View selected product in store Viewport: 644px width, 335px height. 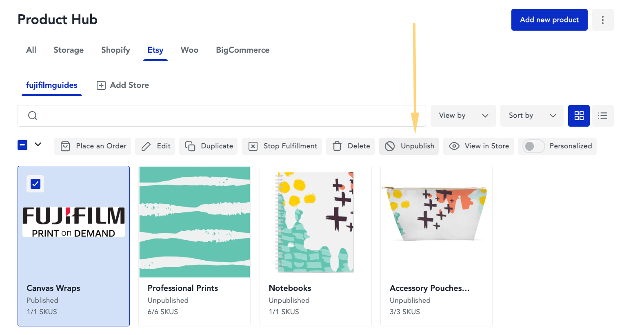[x=478, y=146]
